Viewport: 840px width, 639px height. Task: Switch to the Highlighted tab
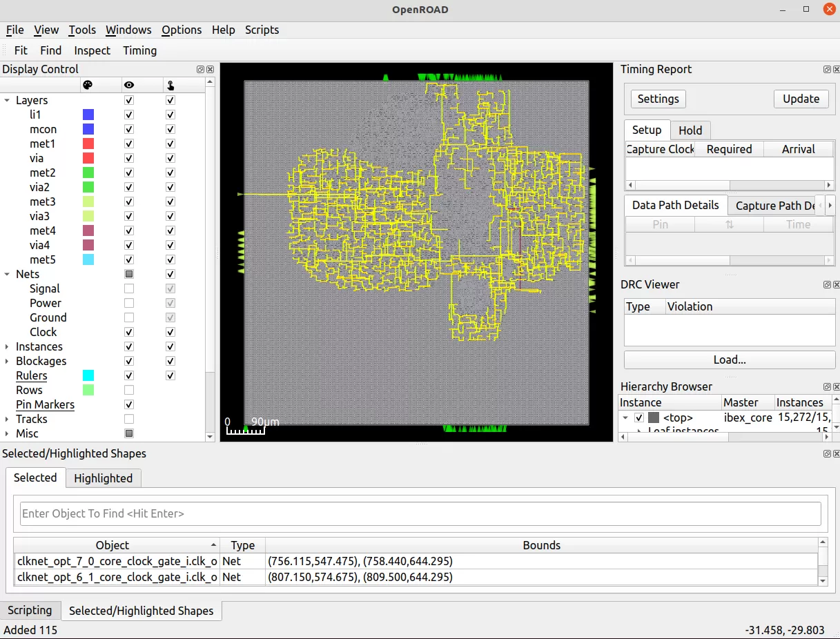point(104,478)
